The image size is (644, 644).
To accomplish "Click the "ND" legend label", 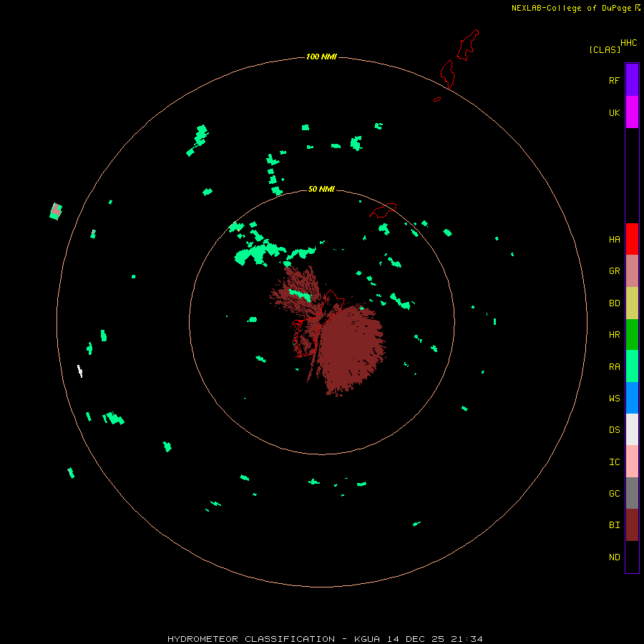I will coord(615,557).
